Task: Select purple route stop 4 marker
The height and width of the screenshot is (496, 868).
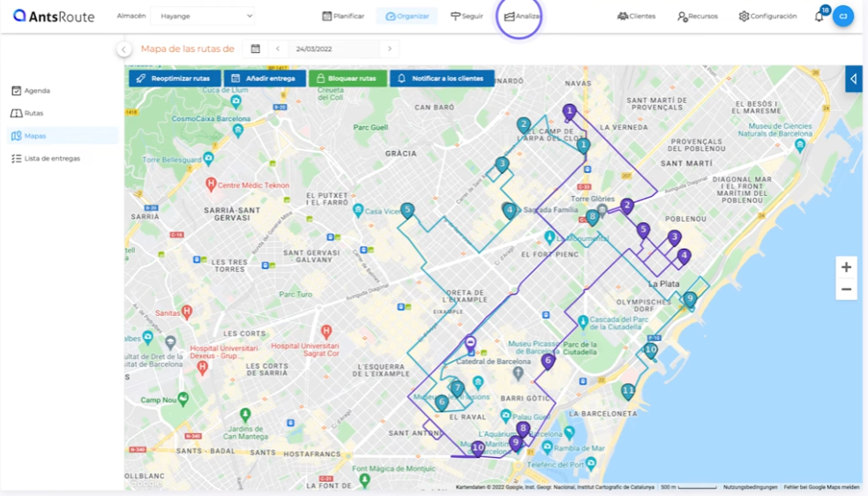Action: click(685, 257)
